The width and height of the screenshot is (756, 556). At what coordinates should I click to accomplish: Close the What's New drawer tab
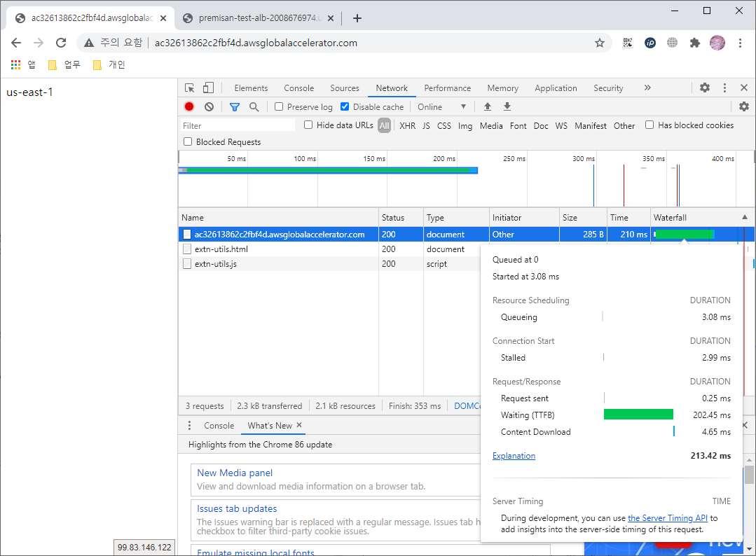[x=299, y=425]
